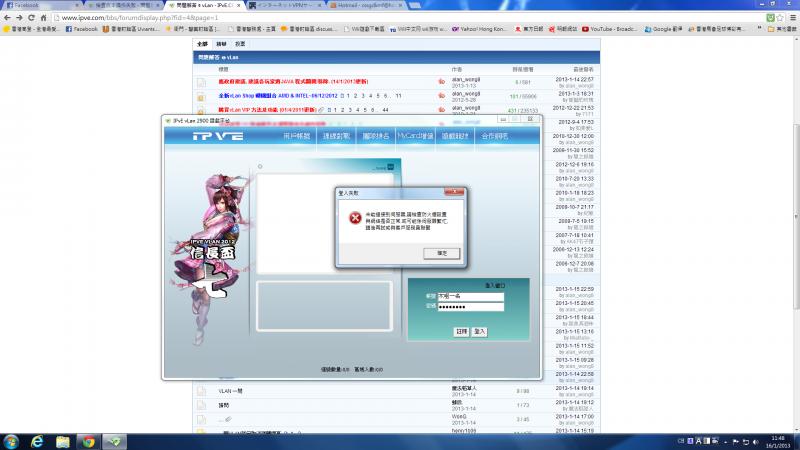Click the 登入 login button
This screenshot has width=800, height=450.
[480, 330]
